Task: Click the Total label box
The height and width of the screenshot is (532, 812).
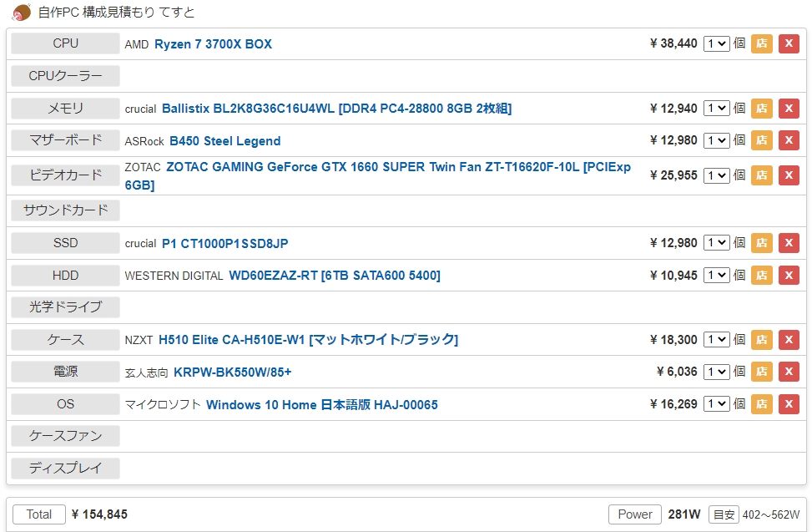Action: pyautogui.click(x=39, y=514)
